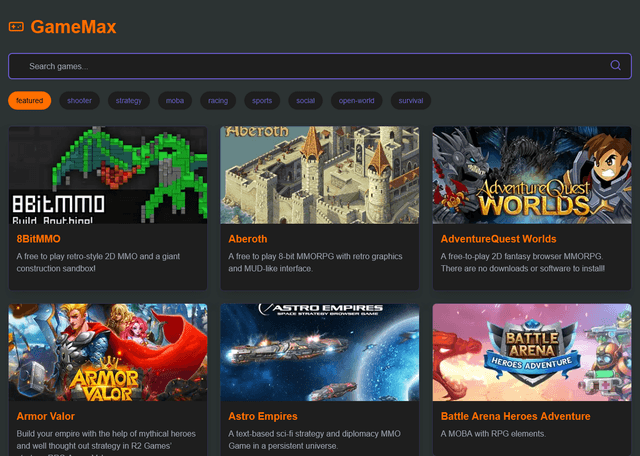Select the strategy category filter
Viewport: 640px width, 456px height.
[129, 100]
